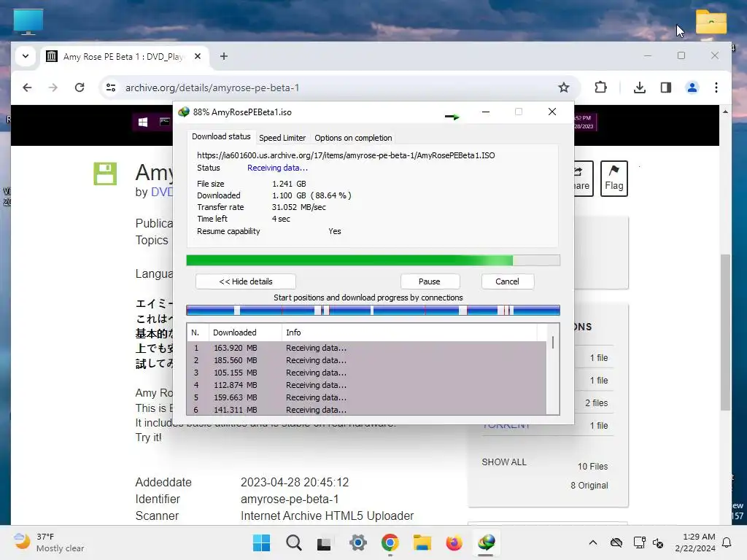This screenshot has width=747, height=560.
Task: Open the weather widget showing 37°F
Action: pos(49,542)
